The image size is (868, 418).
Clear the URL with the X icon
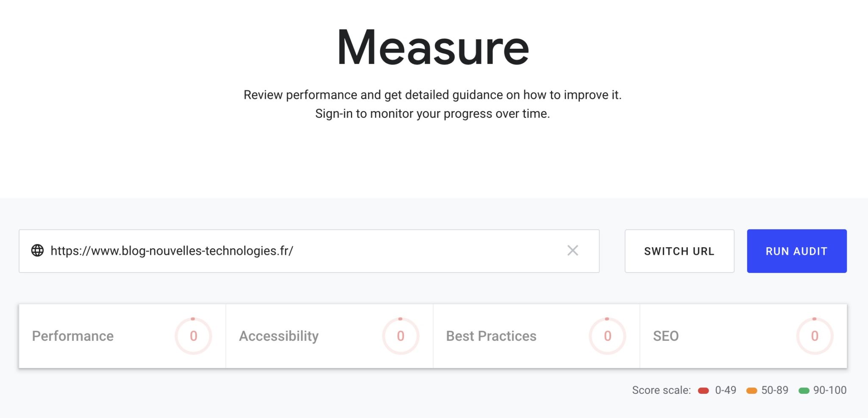coord(573,251)
